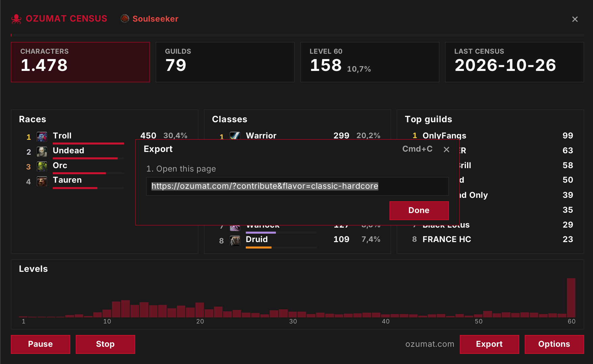The width and height of the screenshot is (593, 364).
Task: Click the OnlyFangs guild name
Action: 445,136
